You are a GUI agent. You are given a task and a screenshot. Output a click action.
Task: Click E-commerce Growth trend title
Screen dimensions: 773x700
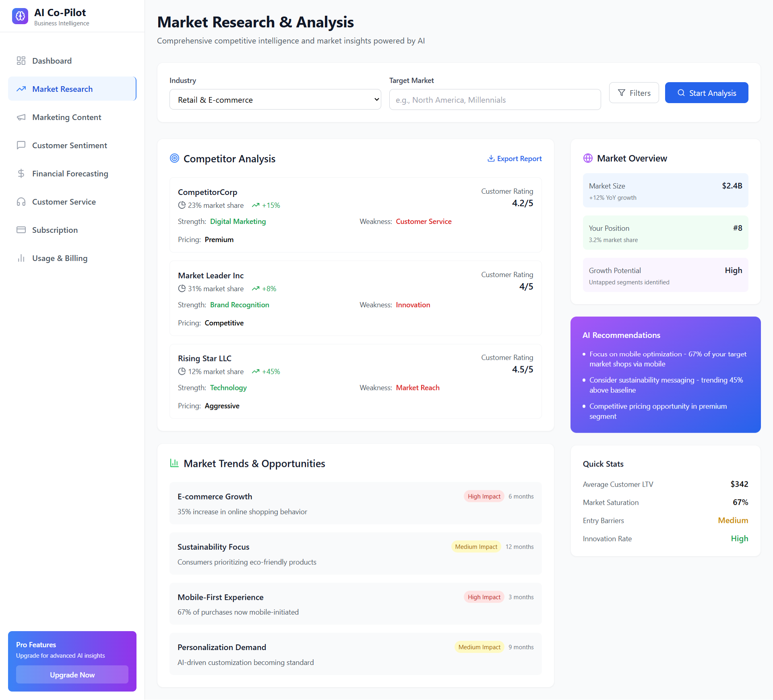point(215,497)
